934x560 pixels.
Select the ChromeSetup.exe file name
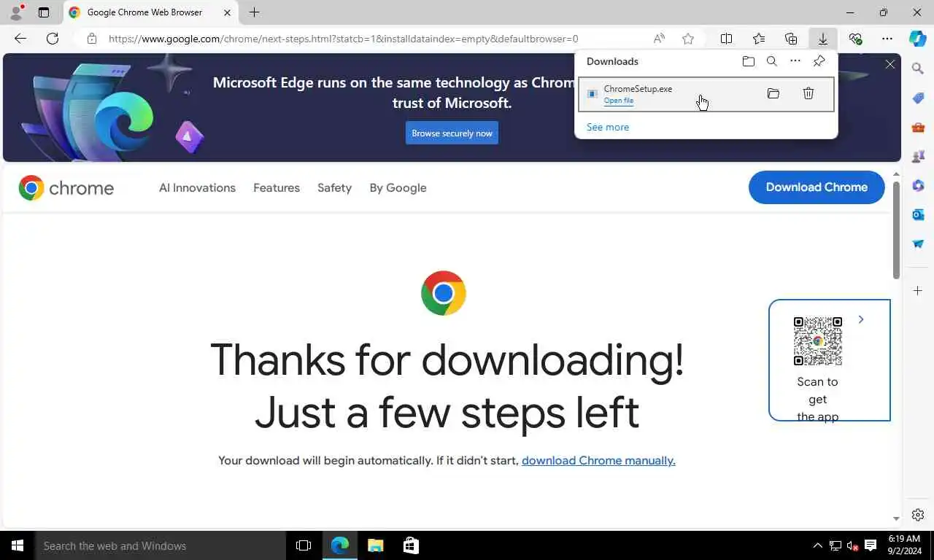point(638,89)
